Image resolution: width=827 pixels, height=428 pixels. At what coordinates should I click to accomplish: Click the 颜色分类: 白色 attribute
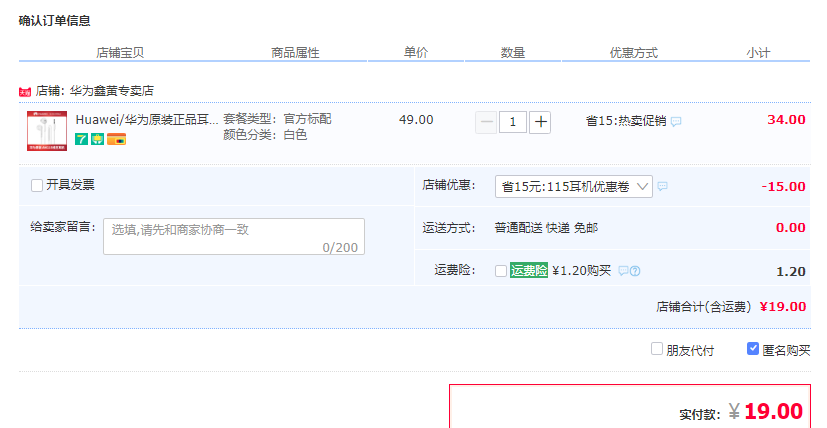click(x=265, y=135)
